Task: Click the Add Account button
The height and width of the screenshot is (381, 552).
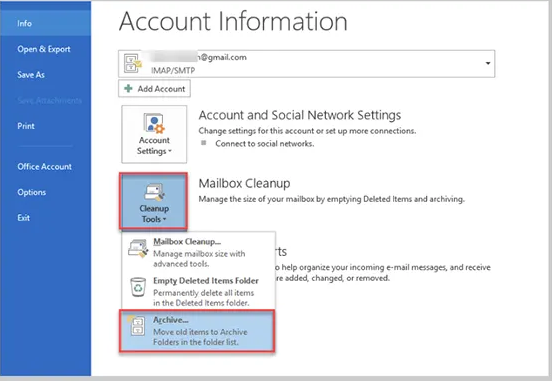Action: pyautogui.click(x=154, y=88)
